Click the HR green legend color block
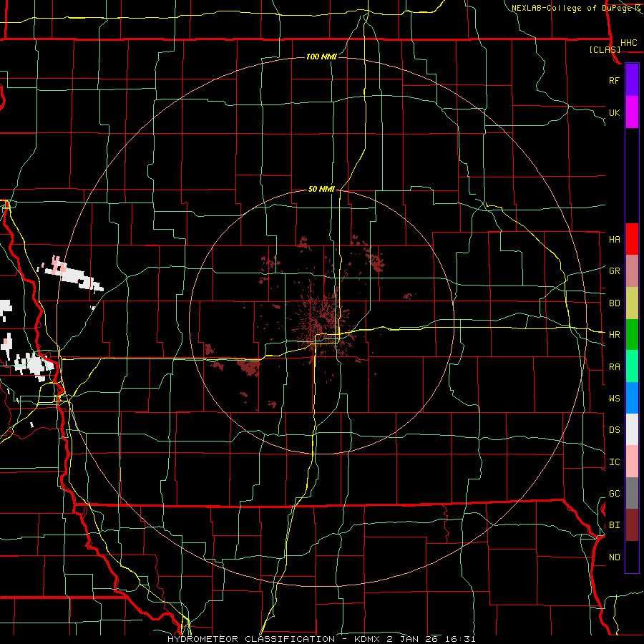 (x=632, y=334)
